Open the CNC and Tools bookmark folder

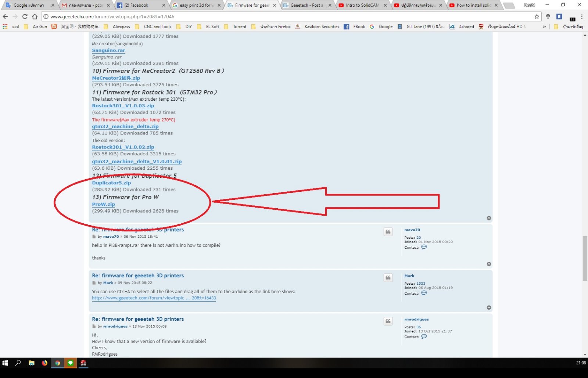pyautogui.click(x=157, y=26)
